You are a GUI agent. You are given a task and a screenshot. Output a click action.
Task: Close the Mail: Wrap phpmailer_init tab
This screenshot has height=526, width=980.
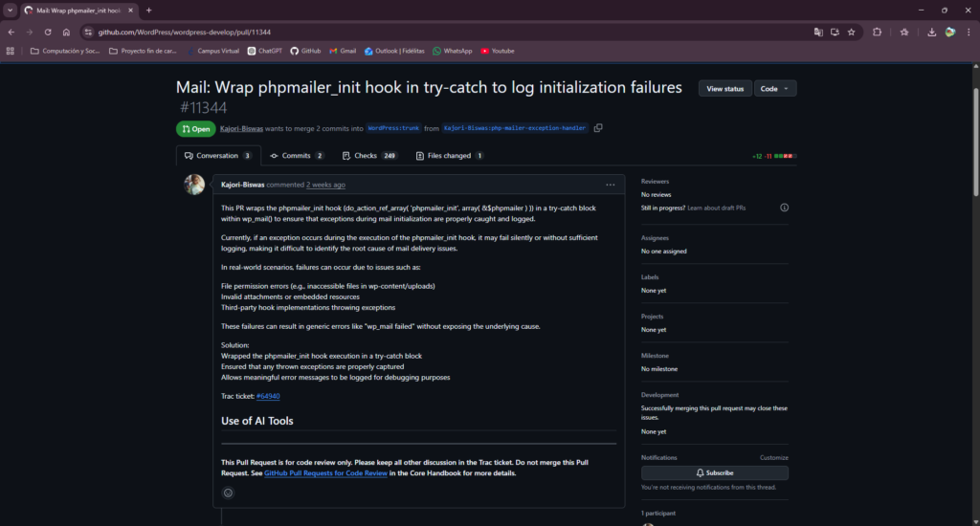click(x=130, y=10)
